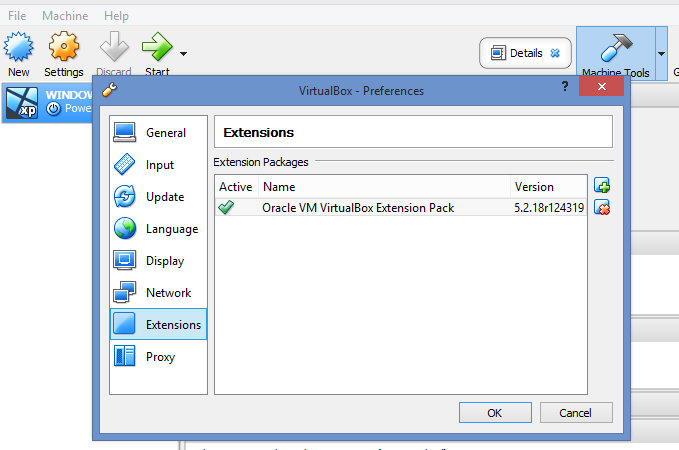Click the wrench icon in dialog title bar
The width and height of the screenshot is (679, 450).
pos(109,90)
